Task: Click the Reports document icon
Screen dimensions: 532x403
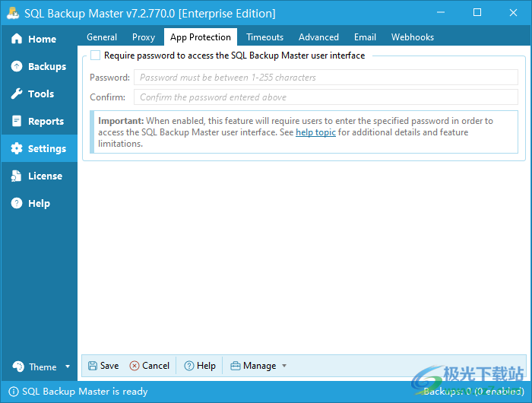Action: pyautogui.click(x=17, y=121)
